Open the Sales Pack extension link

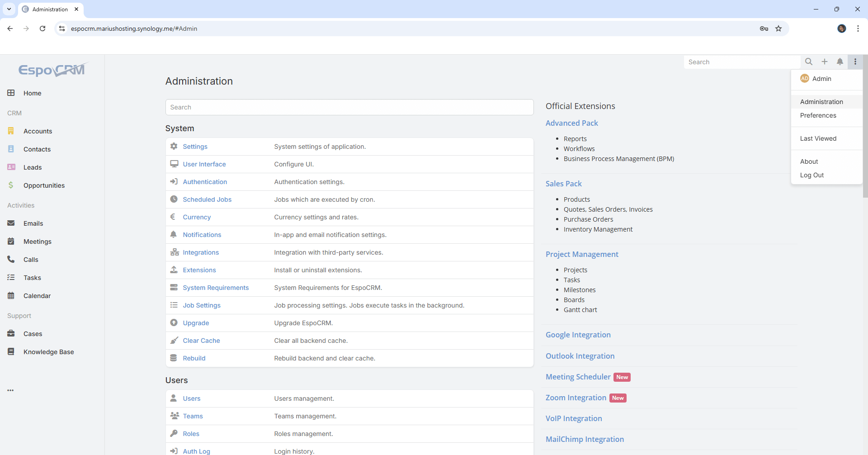[x=563, y=184]
